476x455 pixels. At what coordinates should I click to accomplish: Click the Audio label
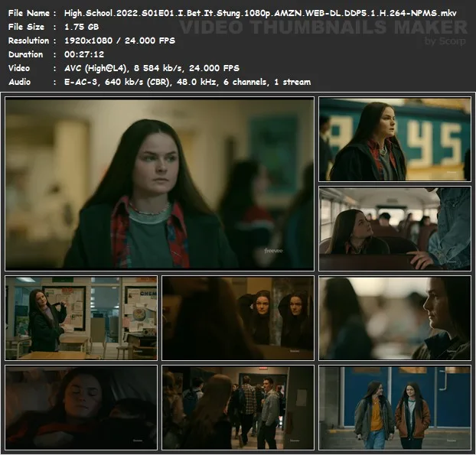click(19, 82)
